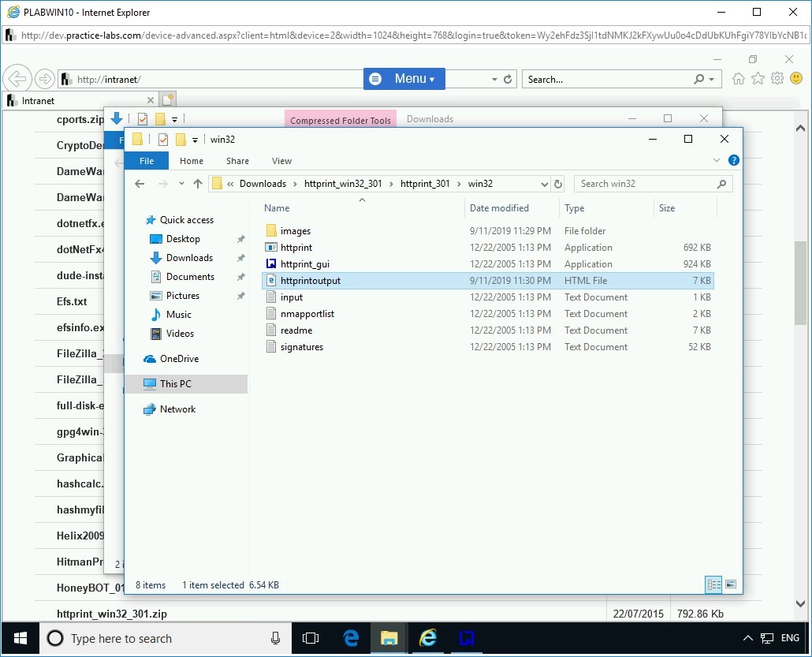
Task: Click the taskbar search microphone icon
Action: [x=275, y=638]
